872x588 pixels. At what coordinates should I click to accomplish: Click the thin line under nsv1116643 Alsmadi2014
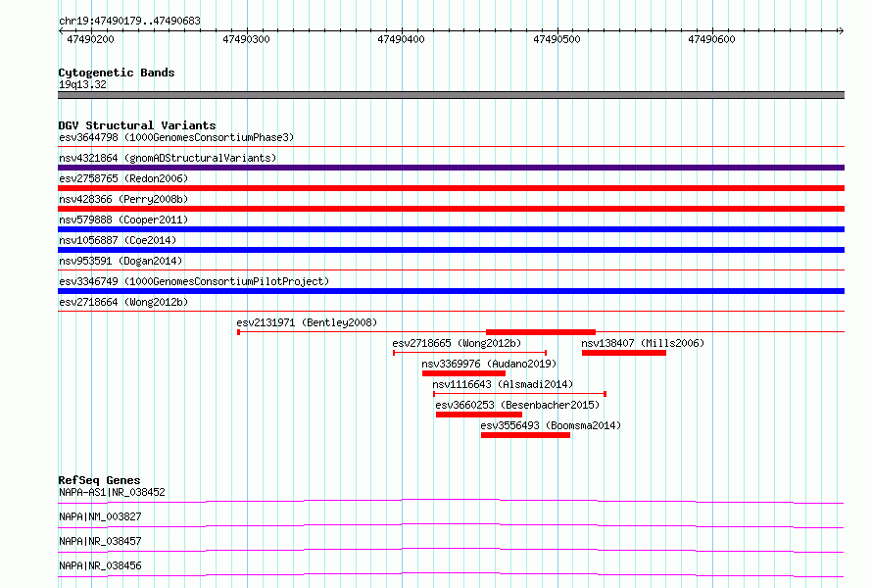coord(519,394)
